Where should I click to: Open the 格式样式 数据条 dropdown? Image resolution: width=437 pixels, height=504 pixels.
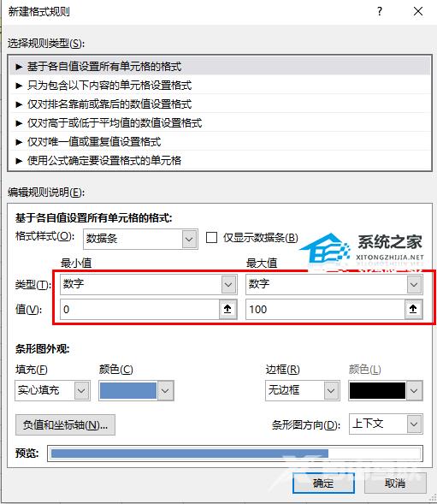(x=140, y=239)
